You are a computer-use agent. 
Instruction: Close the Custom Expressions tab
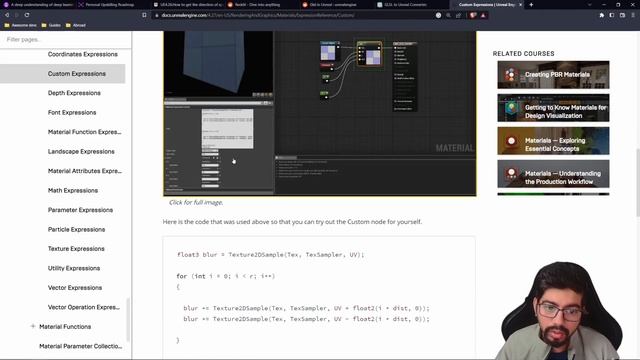click(520, 4)
